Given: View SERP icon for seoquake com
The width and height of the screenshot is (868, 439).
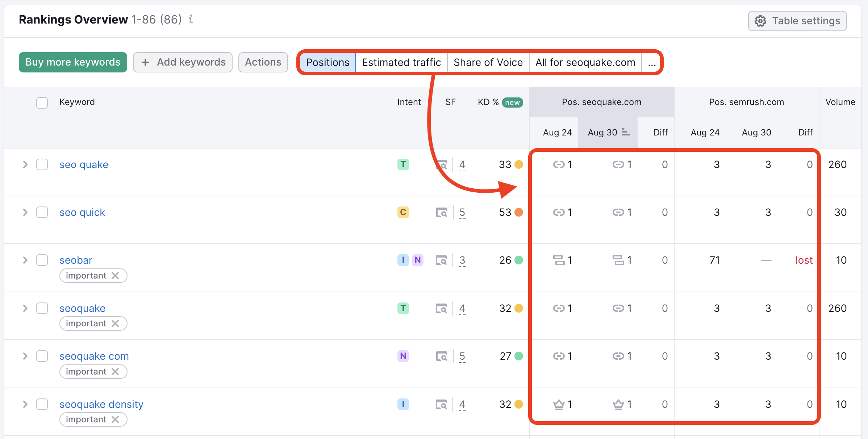Looking at the screenshot, I should click(442, 356).
